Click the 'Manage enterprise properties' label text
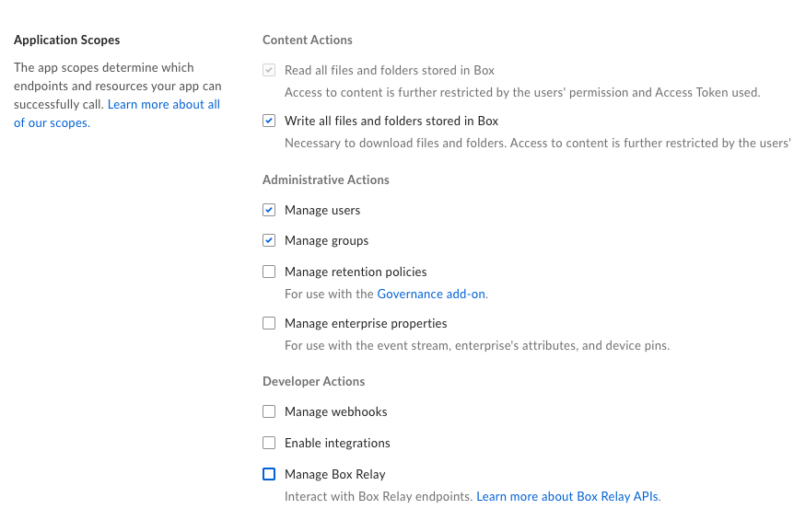The width and height of the screenshot is (794, 532). pyautogui.click(x=366, y=323)
